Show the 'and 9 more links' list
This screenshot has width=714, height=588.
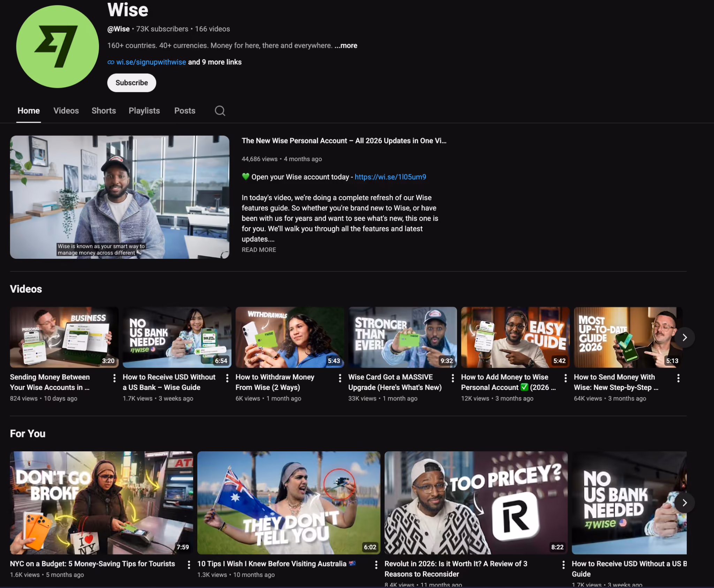pos(215,62)
